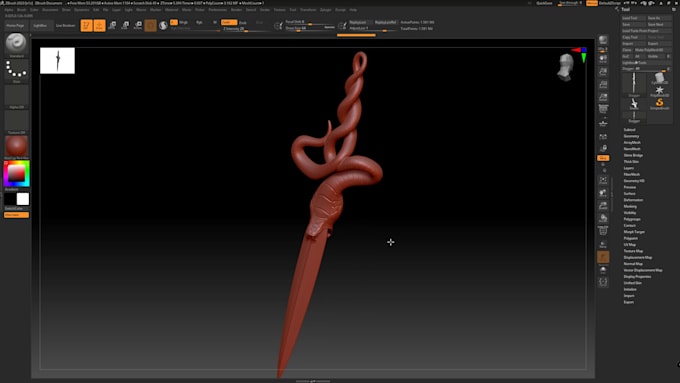Click the main color picker square
This screenshot has height=383, width=680.
(x=16, y=173)
